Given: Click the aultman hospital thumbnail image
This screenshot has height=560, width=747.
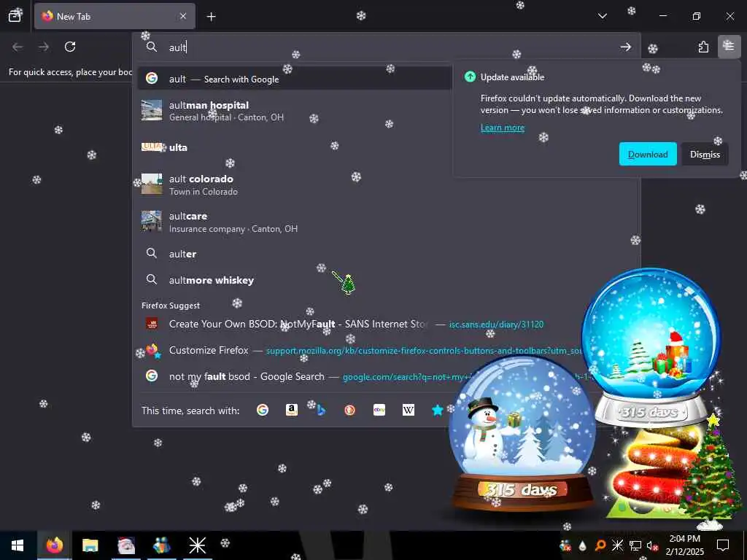Looking at the screenshot, I should pyautogui.click(x=152, y=110).
